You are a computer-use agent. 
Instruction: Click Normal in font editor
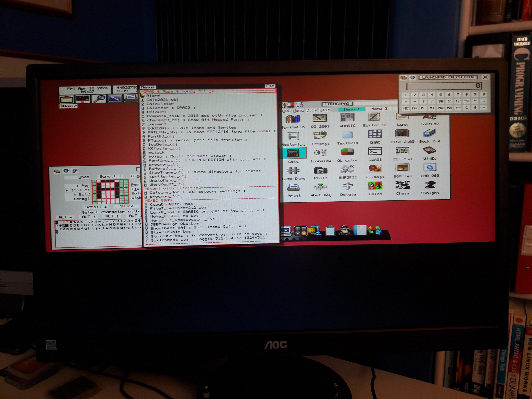81,199
